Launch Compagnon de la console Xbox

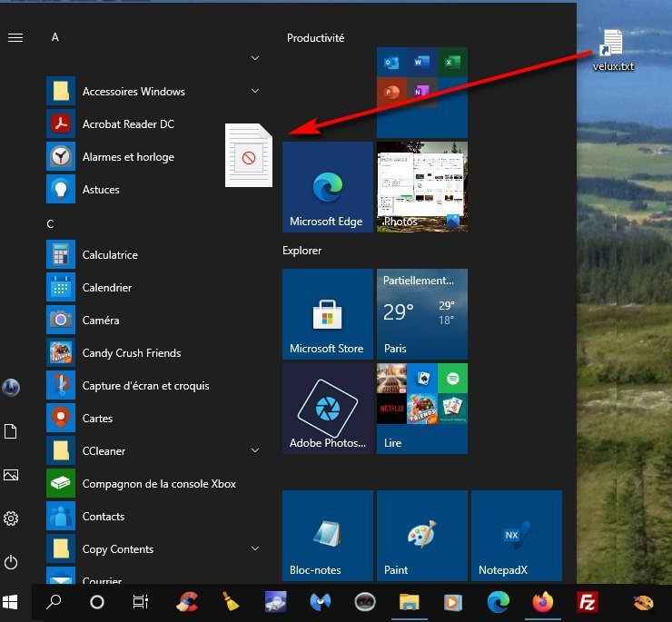coord(153,484)
